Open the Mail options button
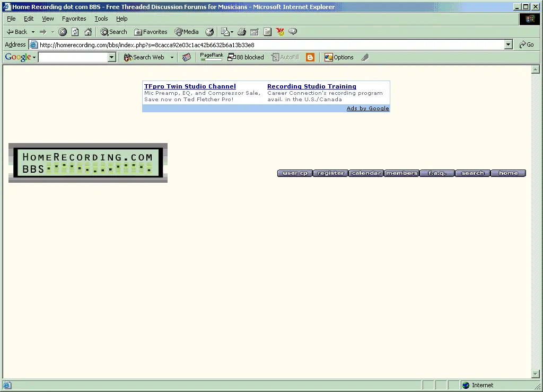Image resolution: width=543 pixels, height=392 pixels. [225, 32]
